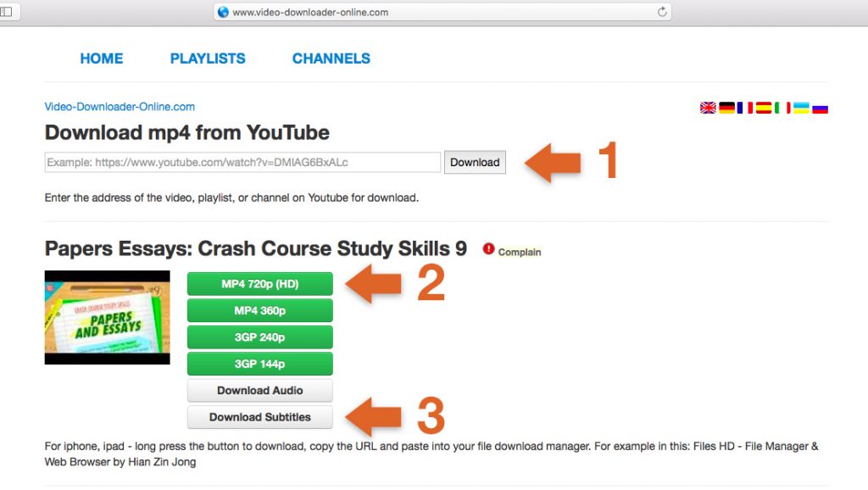
Task: Click the Download Subtitles button
Action: click(259, 417)
